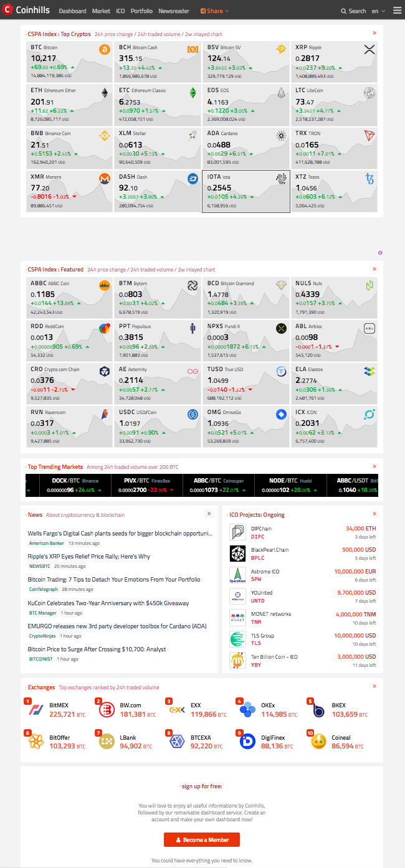
Task: Click the Binance Coin icon
Action: point(105,136)
